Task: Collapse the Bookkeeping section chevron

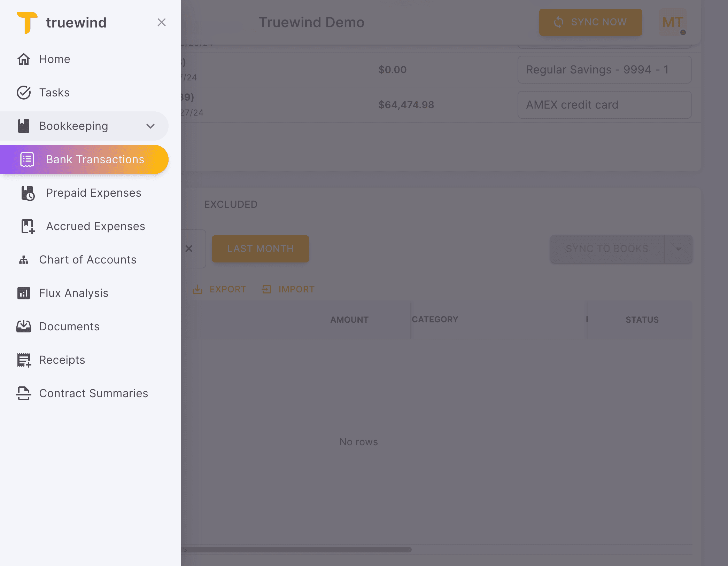Action: 150,126
